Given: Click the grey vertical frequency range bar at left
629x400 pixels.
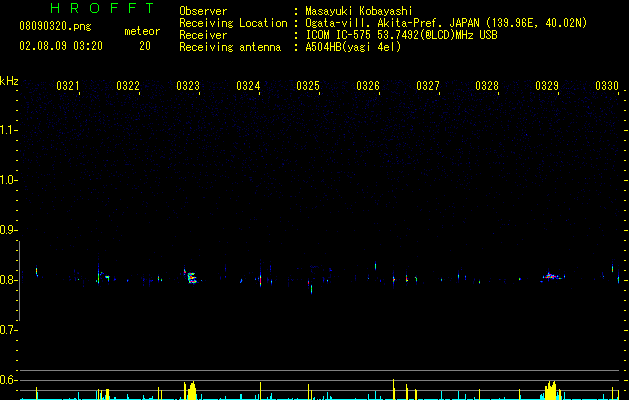Looking at the screenshot, I should tap(19, 281).
